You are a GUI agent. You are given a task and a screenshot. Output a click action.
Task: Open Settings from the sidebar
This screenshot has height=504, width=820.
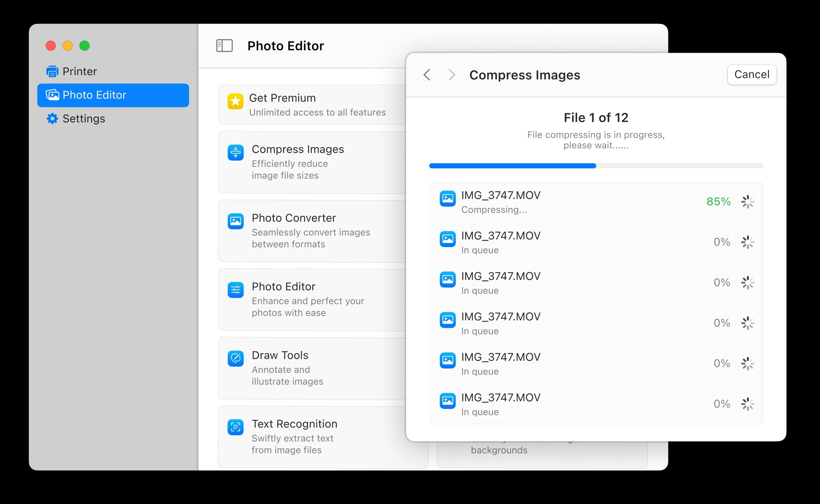tap(113, 119)
